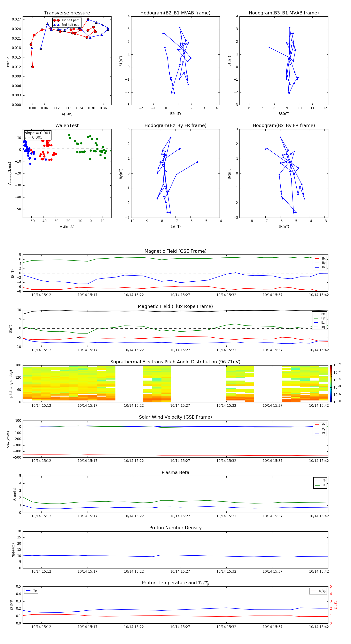
Task: Click the '10/14 15:42' tick in GSE panel
Action: click(319, 295)
